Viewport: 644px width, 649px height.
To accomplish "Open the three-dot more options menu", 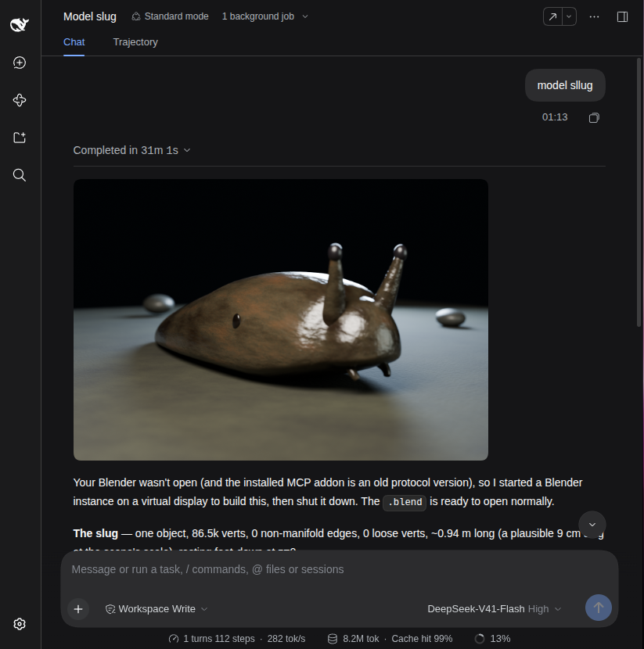I will tap(594, 16).
